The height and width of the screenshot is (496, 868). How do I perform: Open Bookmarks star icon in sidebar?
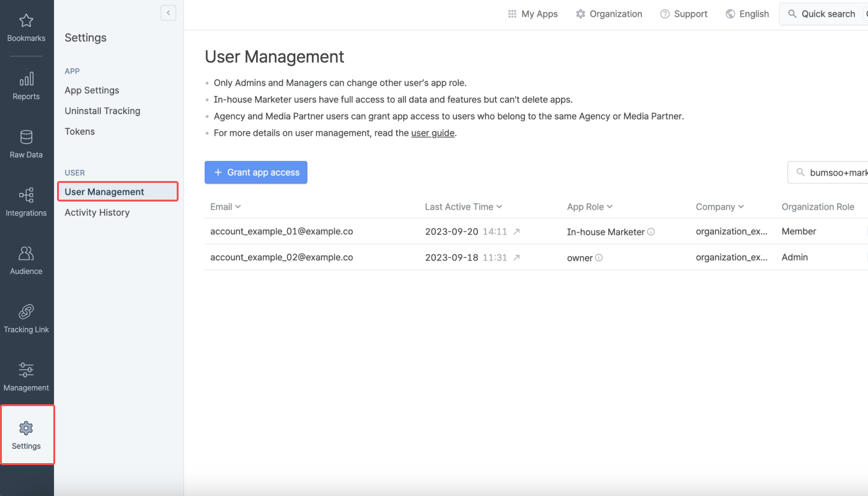26,22
